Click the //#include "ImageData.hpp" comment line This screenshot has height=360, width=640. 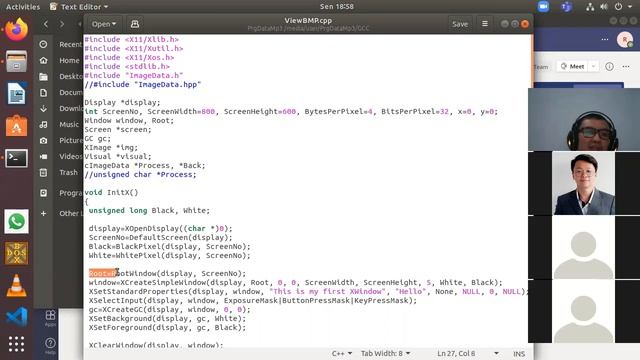point(143,84)
